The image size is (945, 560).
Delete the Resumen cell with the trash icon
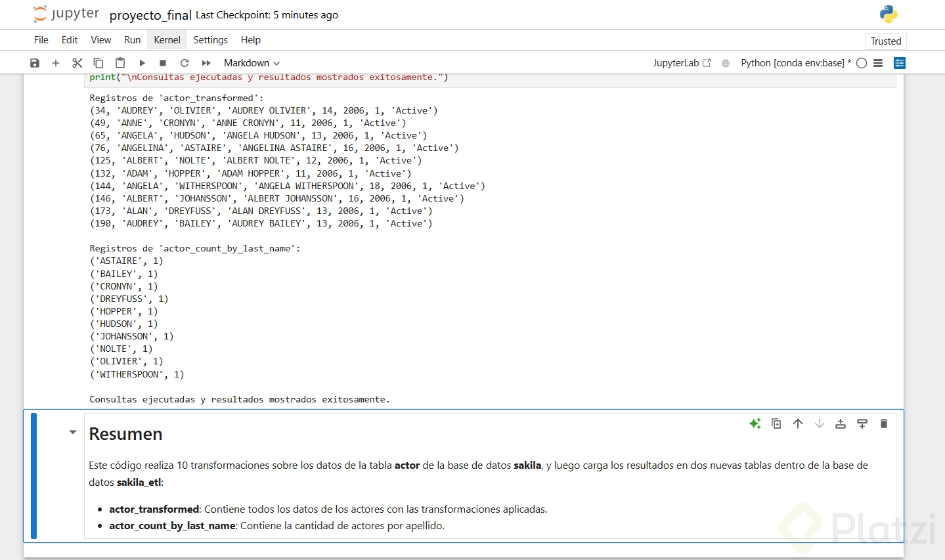pos(884,423)
